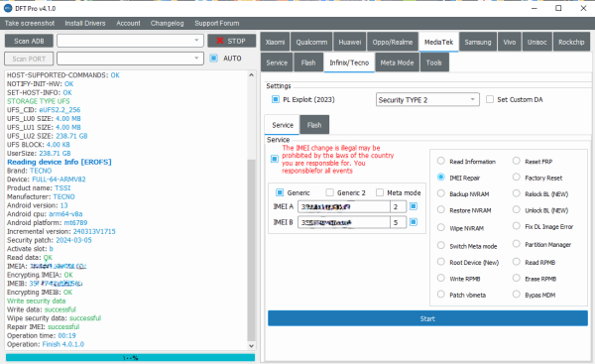Open the Support Forum menu
The image size is (595, 364).
216,23
